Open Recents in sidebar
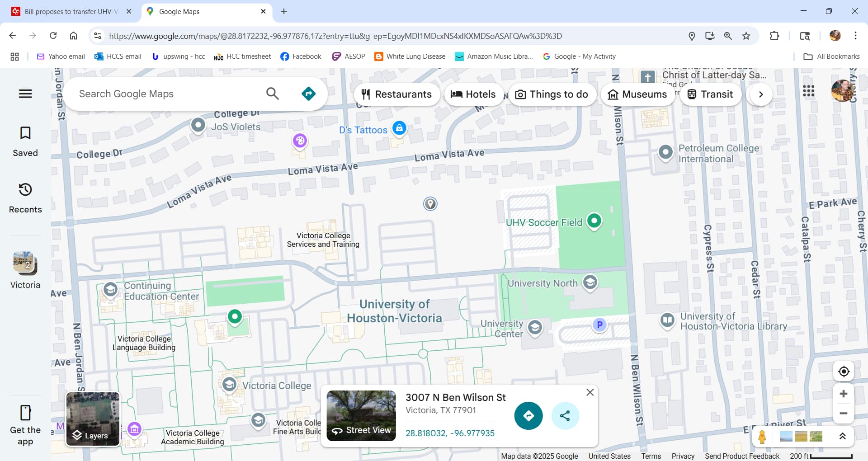Image resolution: width=868 pixels, height=461 pixels. (25, 198)
